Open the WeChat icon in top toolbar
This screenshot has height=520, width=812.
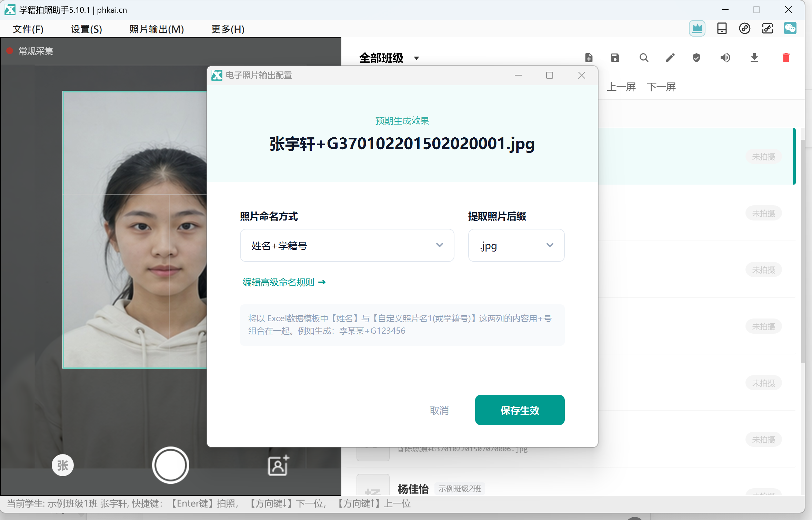(790, 28)
